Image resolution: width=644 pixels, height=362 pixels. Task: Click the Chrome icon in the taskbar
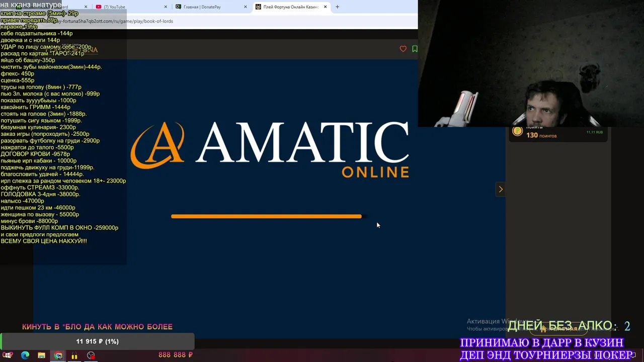[58, 355]
